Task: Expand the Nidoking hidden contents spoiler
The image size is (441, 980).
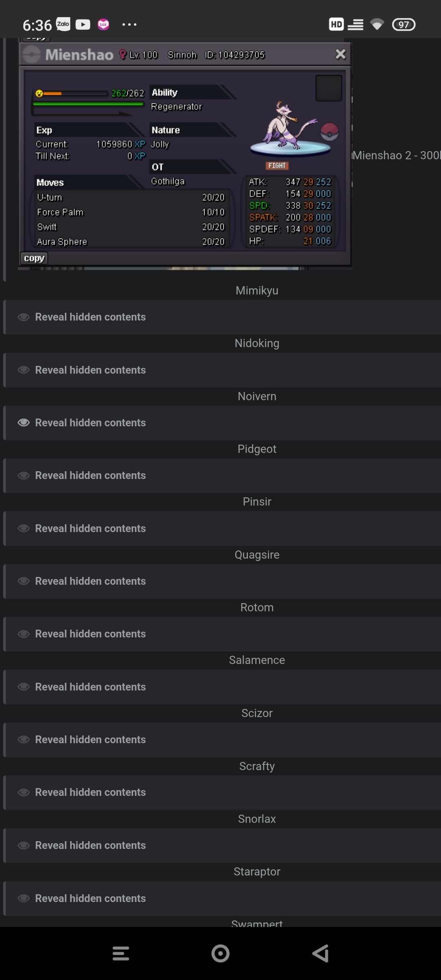Action: point(90,370)
